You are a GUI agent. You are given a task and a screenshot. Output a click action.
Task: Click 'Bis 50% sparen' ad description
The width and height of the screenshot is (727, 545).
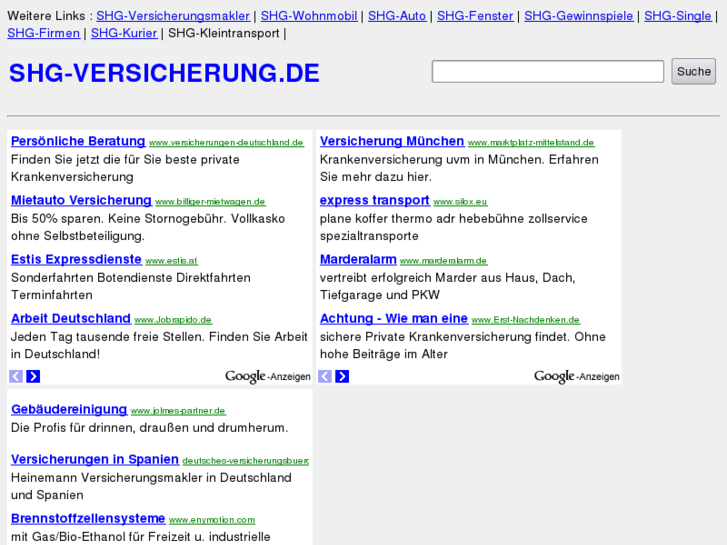(148, 227)
